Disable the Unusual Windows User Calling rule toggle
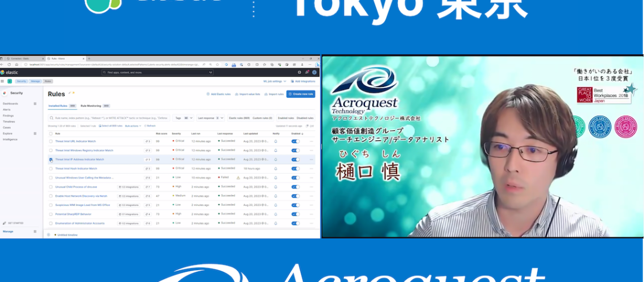 (295, 178)
